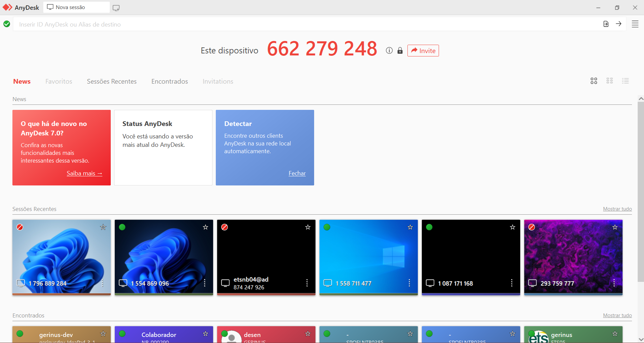The height and width of the screenshot is (343, 644).
Task: Star the desen discovered device
Action: 308,334
